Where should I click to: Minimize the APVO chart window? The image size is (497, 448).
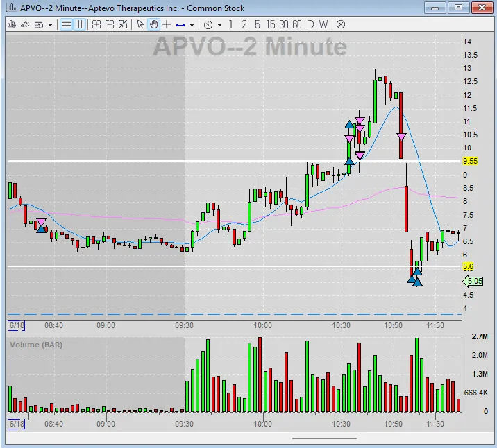click(x=435, y=8)
